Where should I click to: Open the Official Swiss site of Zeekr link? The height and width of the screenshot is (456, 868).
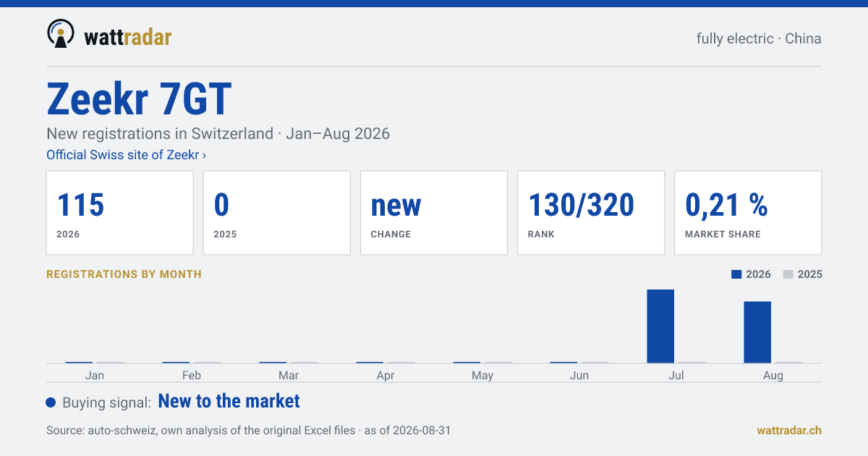tap(127, 155)
